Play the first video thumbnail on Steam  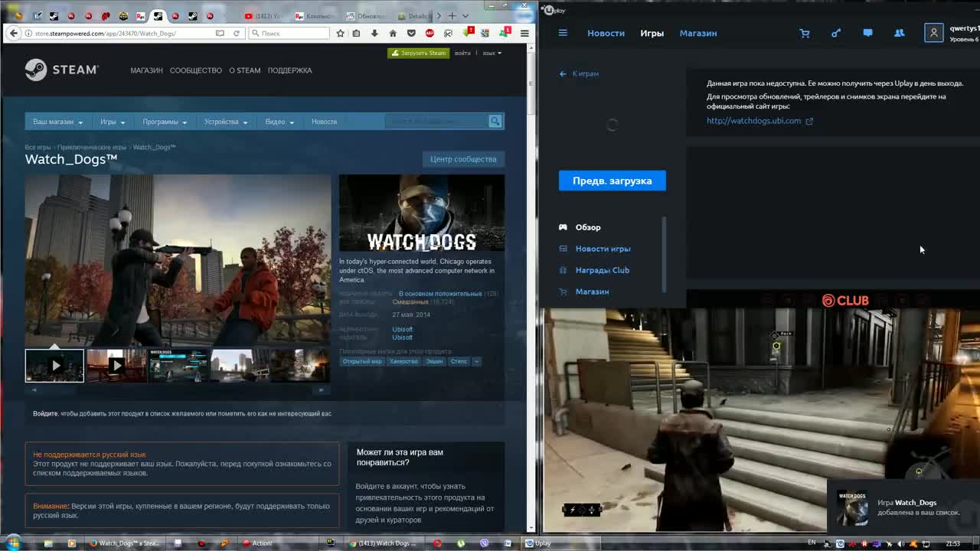(x=54, y=365)
